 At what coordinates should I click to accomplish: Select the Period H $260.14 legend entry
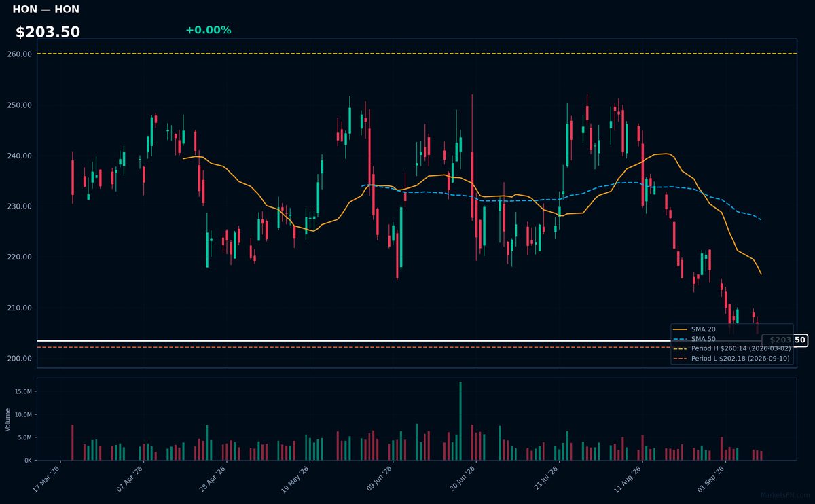731,348
